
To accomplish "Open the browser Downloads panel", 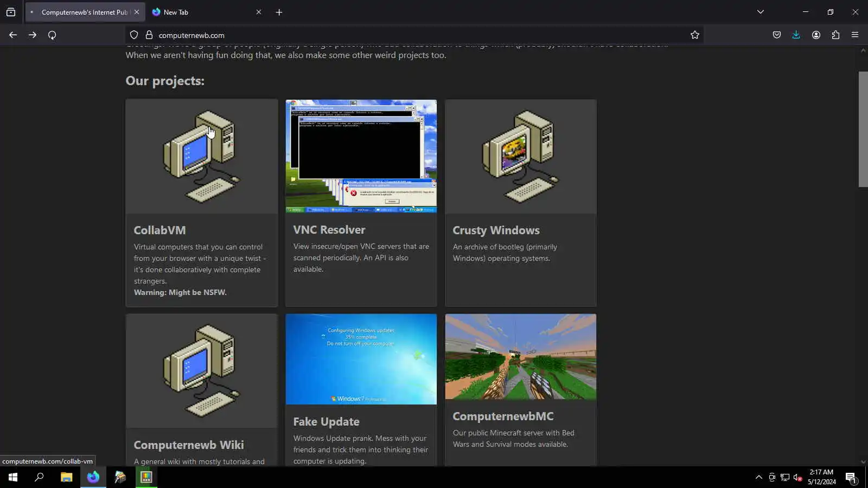I will click(x=796, y=35).
